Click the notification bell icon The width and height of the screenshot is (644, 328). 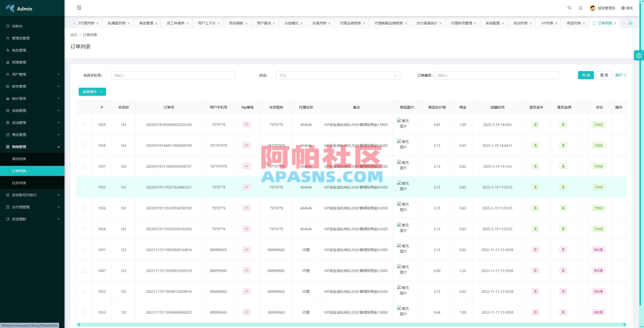581,8
